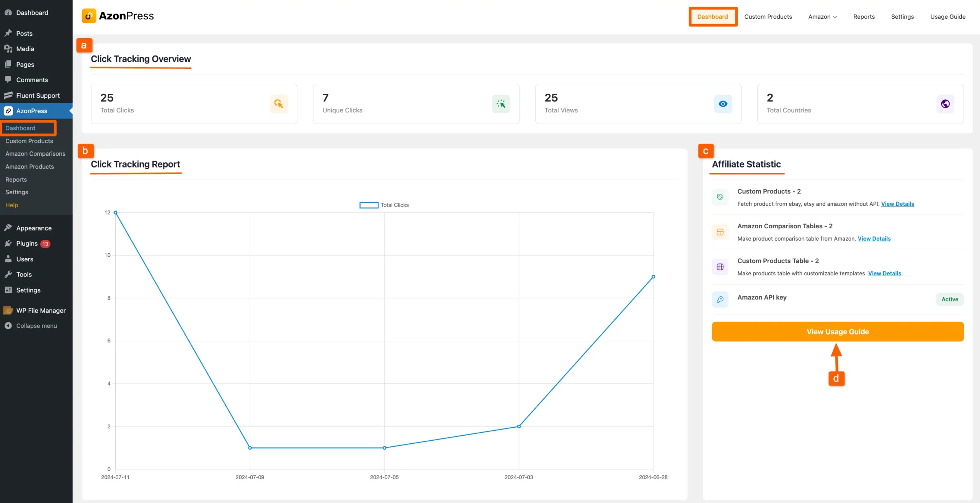Click the green Unique Clicks icon
Image resolution: width=980 pixels, height=503 pixels.
tap(501, 104)
